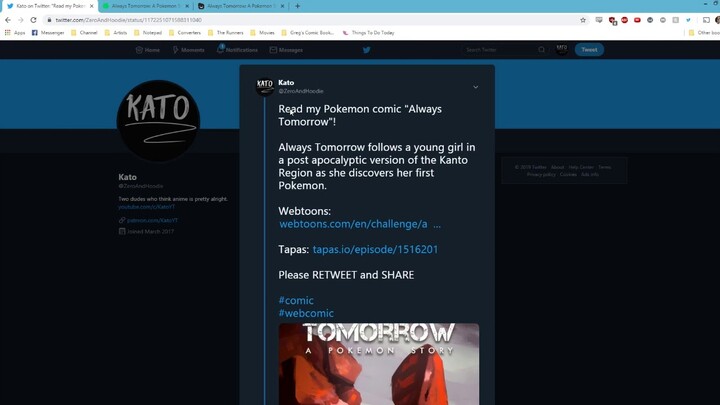Open the red YouTube-style extension icon
This screenshot has width=720, height=405.
637,20
